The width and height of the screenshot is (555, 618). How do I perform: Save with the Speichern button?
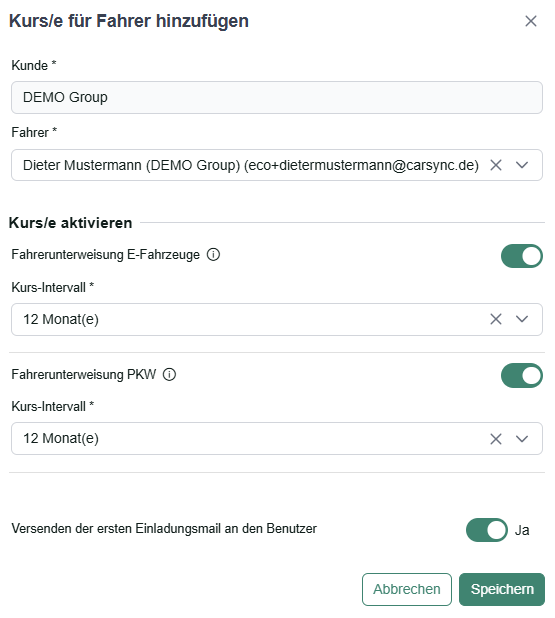502,590
